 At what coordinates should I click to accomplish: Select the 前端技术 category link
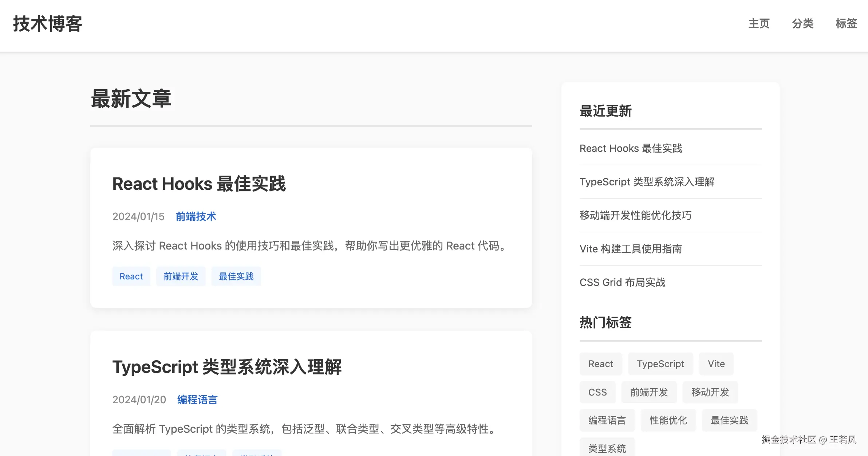tap(196, 216)
